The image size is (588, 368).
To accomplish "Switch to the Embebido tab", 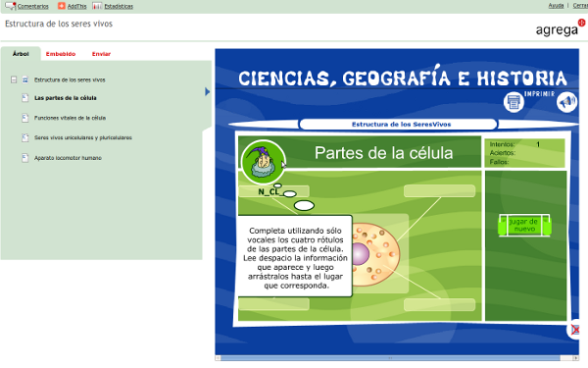I will click(x=61, y=54).
